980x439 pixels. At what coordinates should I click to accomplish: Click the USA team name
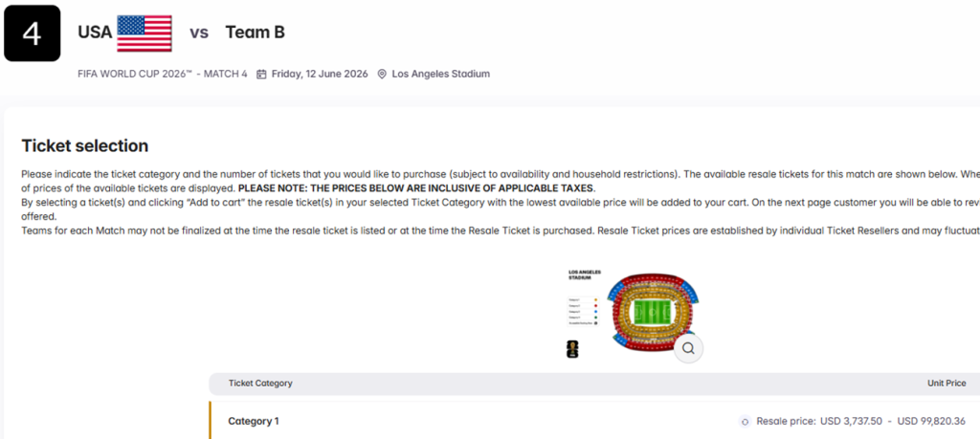click(95, 33)
